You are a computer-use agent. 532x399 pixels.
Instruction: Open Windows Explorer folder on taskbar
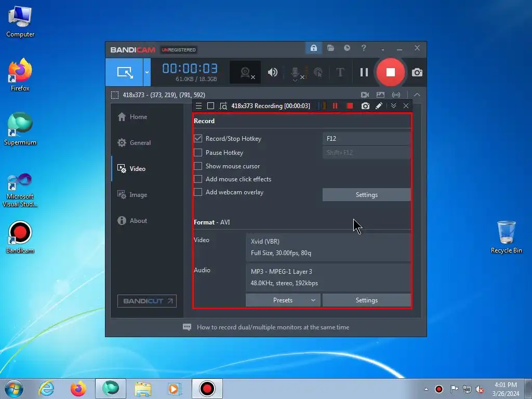pos(143,389)
